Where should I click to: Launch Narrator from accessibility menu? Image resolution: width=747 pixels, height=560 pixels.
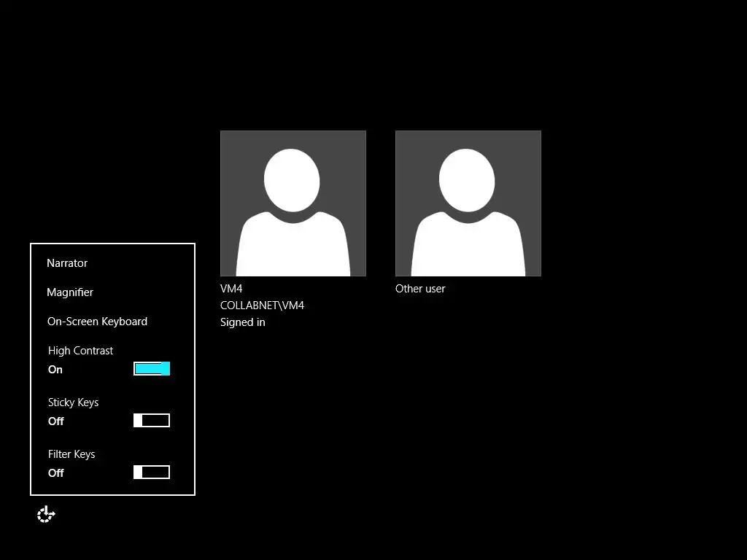67,262
